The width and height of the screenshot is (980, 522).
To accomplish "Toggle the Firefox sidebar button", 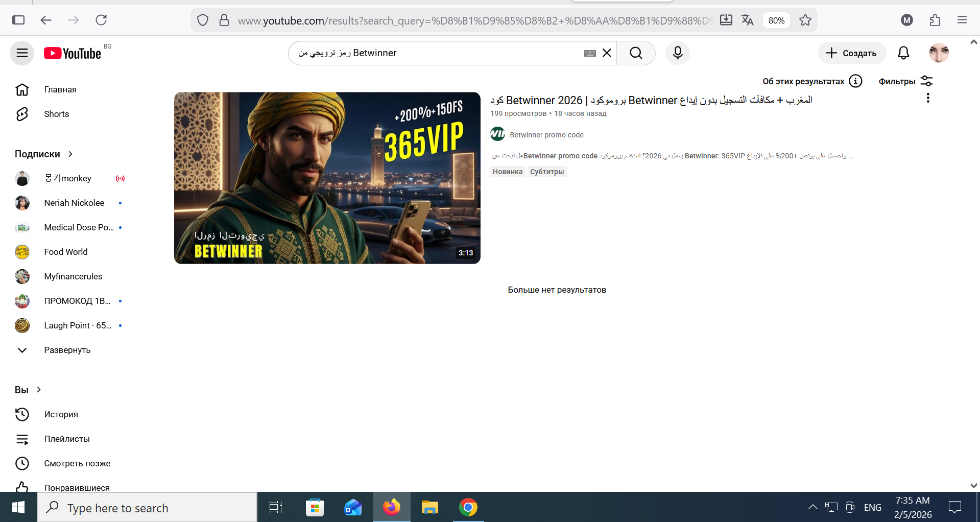I will point(18,20).
